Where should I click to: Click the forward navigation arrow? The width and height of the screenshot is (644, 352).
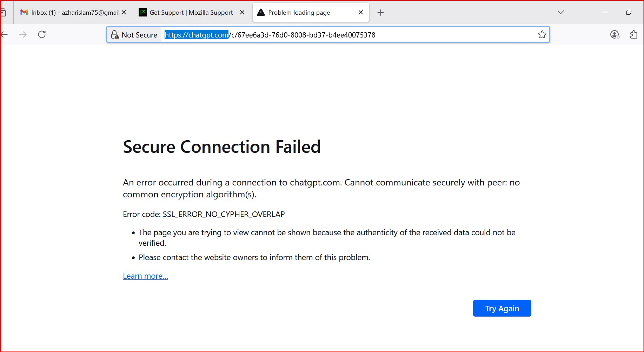(23, 34)
